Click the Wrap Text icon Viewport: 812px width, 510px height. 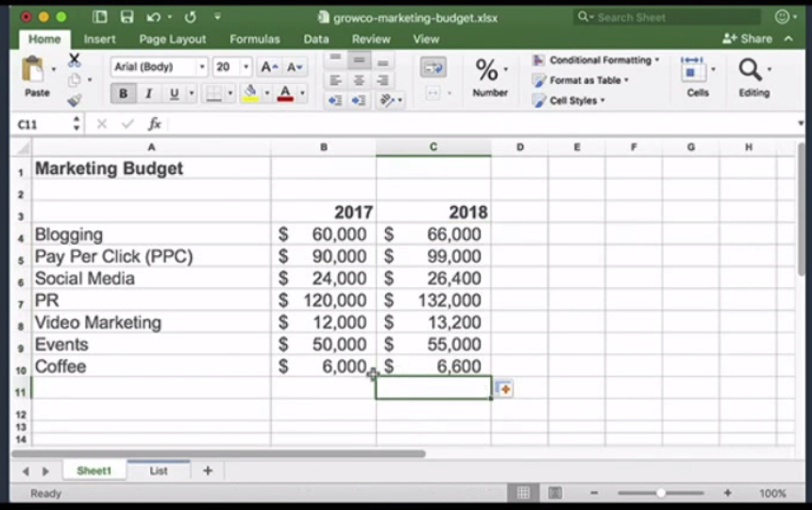click(x=433, y=67)
